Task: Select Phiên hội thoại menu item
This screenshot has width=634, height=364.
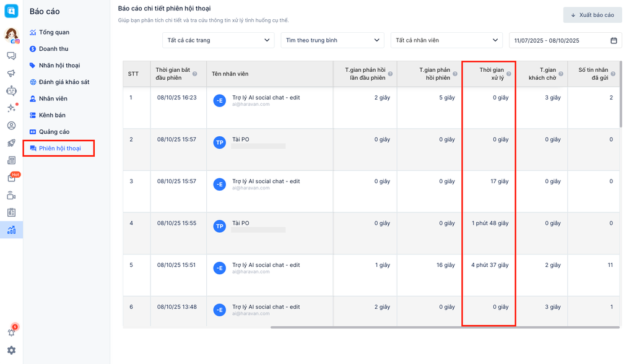Action: pyautogui.click(x=59, y=149)
